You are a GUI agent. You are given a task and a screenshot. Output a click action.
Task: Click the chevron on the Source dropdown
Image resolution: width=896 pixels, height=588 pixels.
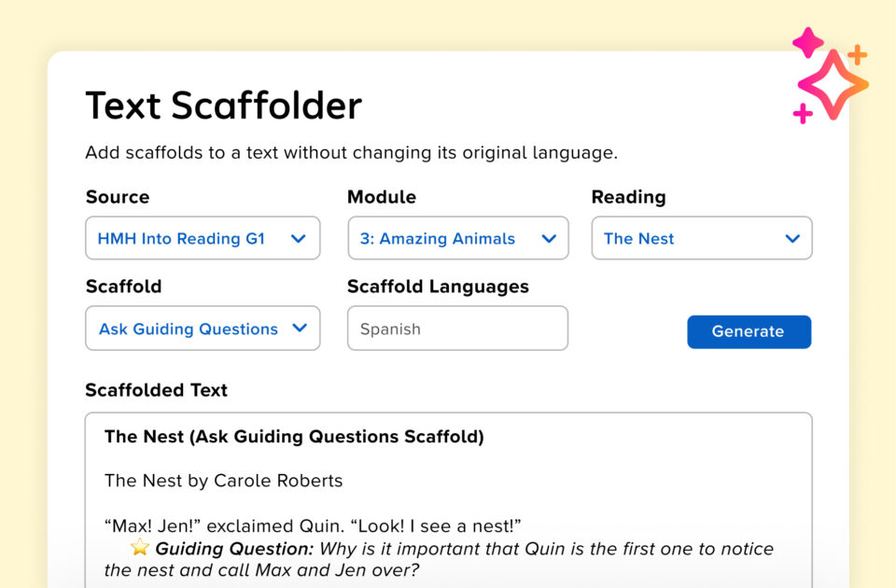300,238
